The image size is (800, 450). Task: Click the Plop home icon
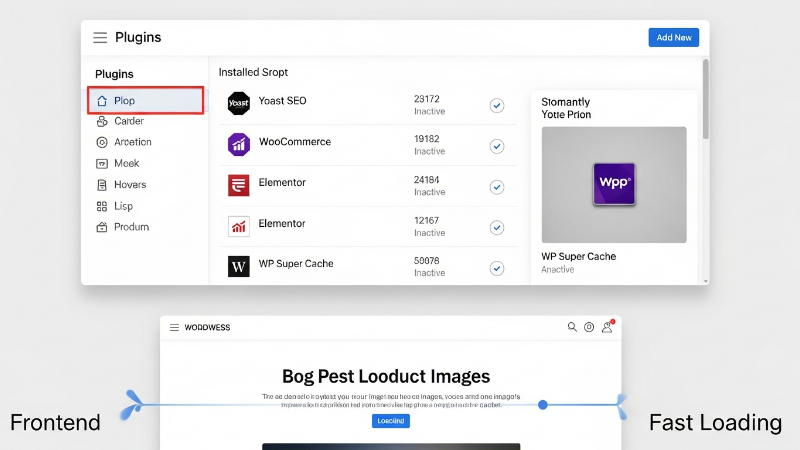click(102, 101)
